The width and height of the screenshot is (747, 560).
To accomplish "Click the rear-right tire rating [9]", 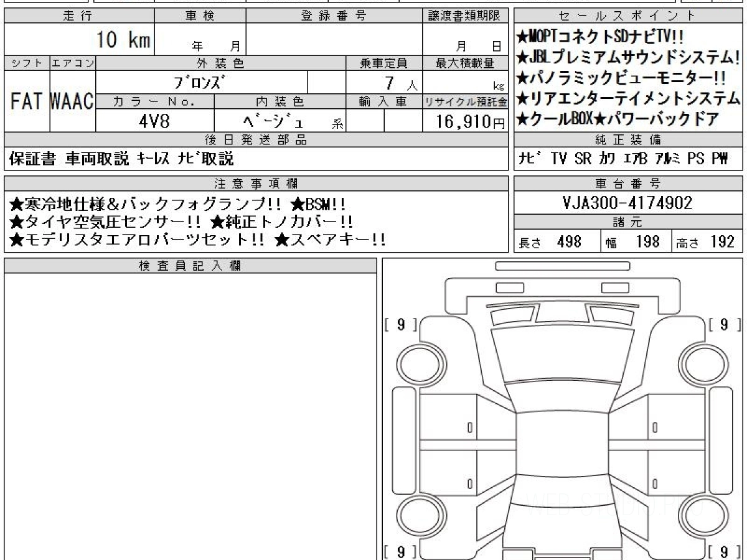I will click(x=725, y=551).
